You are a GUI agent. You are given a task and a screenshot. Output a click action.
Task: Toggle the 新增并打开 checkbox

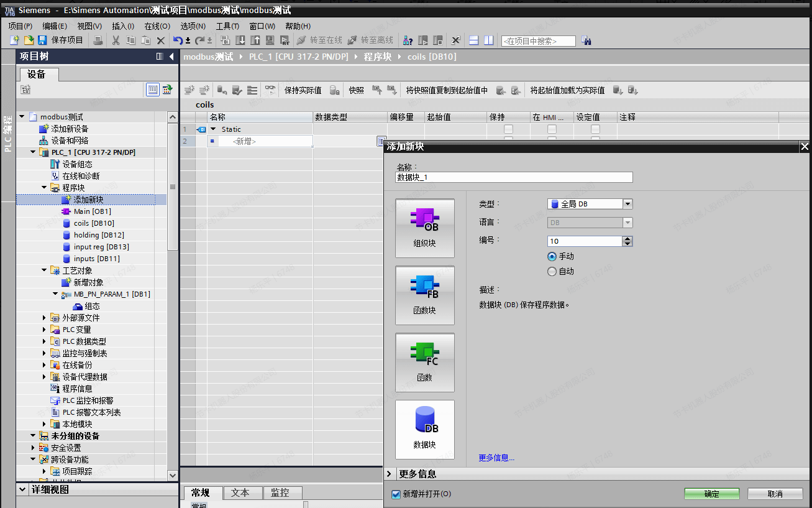[x=396, y=494]
